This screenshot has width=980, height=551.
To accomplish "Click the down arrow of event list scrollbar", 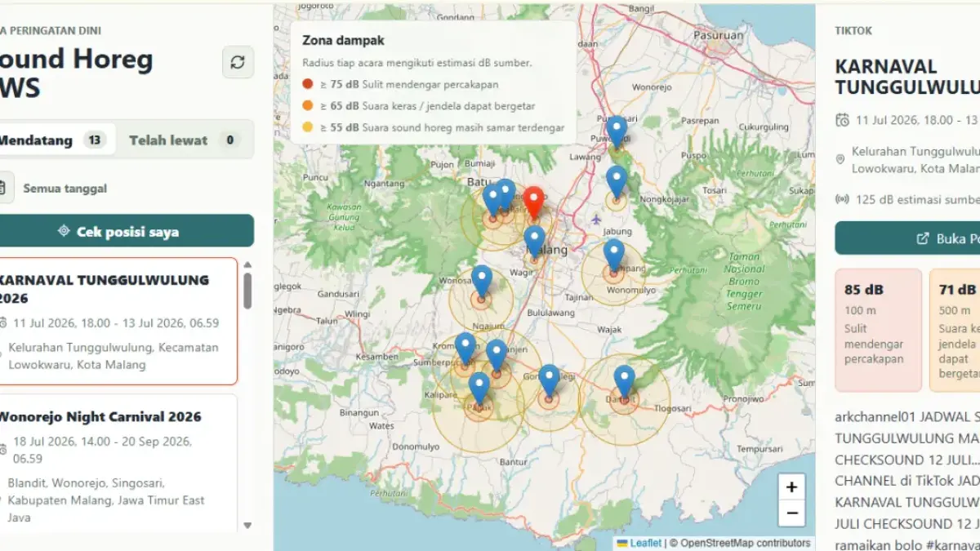I will (x=247, y=526).
